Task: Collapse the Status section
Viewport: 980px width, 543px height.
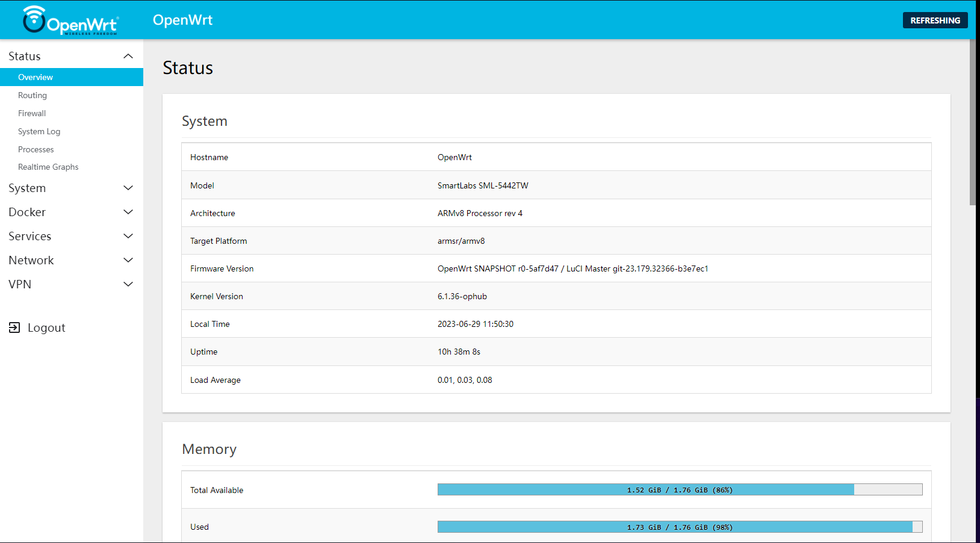Action: 128,55
